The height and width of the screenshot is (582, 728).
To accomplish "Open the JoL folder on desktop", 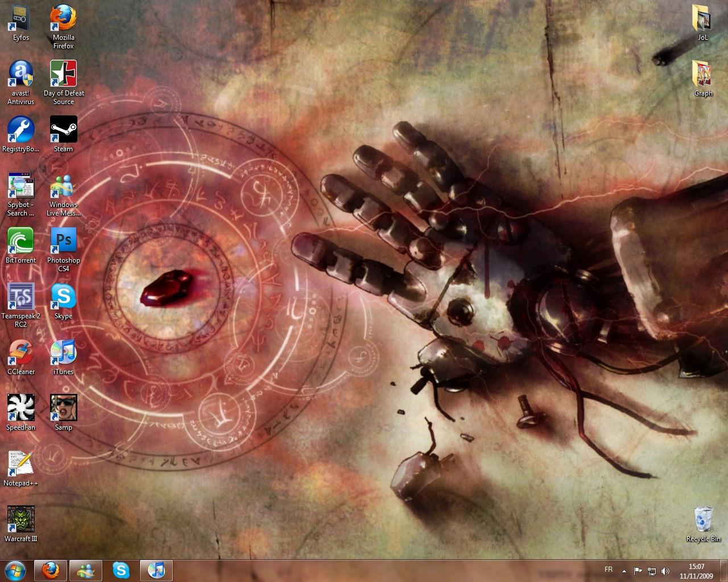I will click(x=703, y=23).
